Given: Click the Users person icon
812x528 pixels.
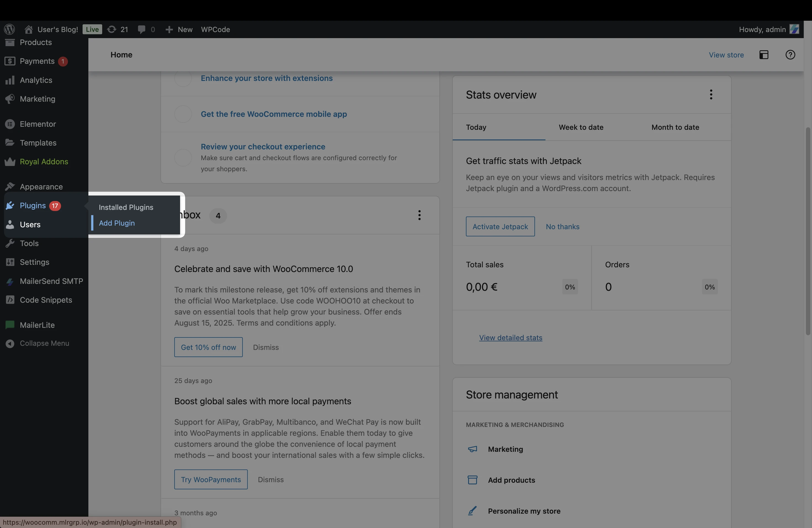Looking at the screenshot, I should pyautogui.click(x=10, y=225).
